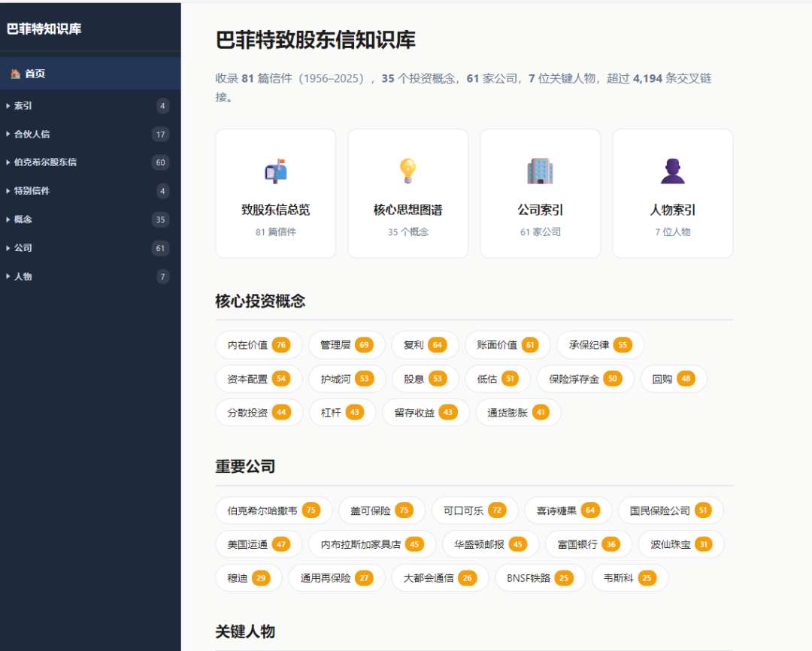Click the 内在价值 concept tag
The height and width of the screenshot is (651, 812).
pos(259,345)
